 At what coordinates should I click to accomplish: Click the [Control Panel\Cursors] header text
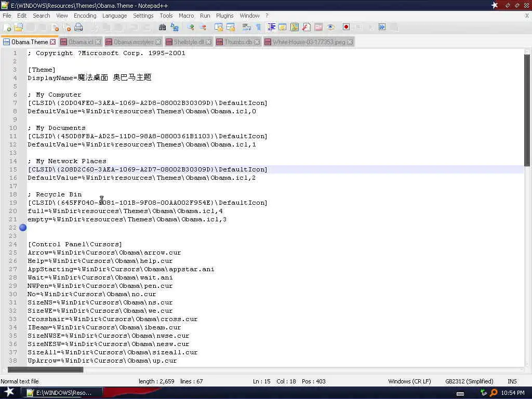[x=75, y=244]
